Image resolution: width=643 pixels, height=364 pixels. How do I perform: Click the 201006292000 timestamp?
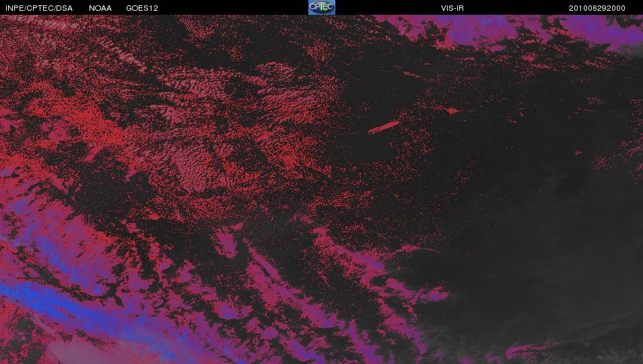597,8
